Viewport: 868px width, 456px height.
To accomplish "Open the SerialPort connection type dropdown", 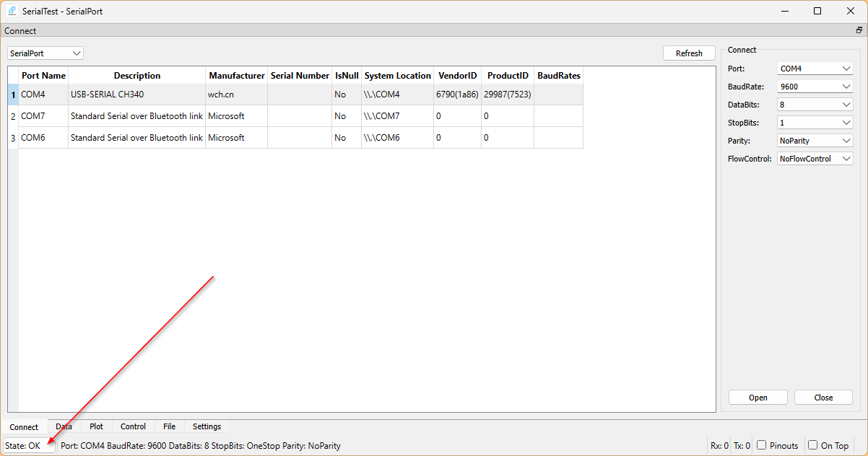I will pyautogui.click(x=45, y=53).
